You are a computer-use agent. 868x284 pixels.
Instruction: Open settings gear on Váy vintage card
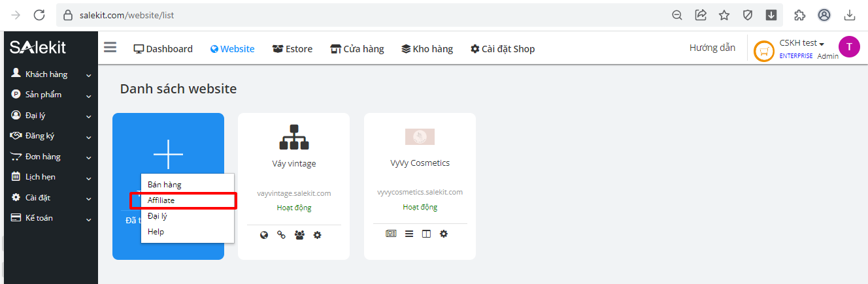(318, 235)
